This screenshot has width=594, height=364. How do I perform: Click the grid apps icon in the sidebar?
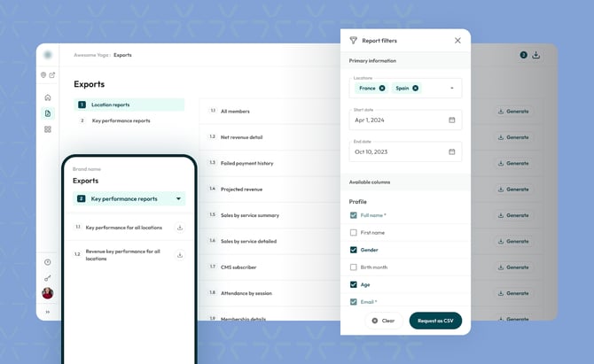tap(48, 129)
